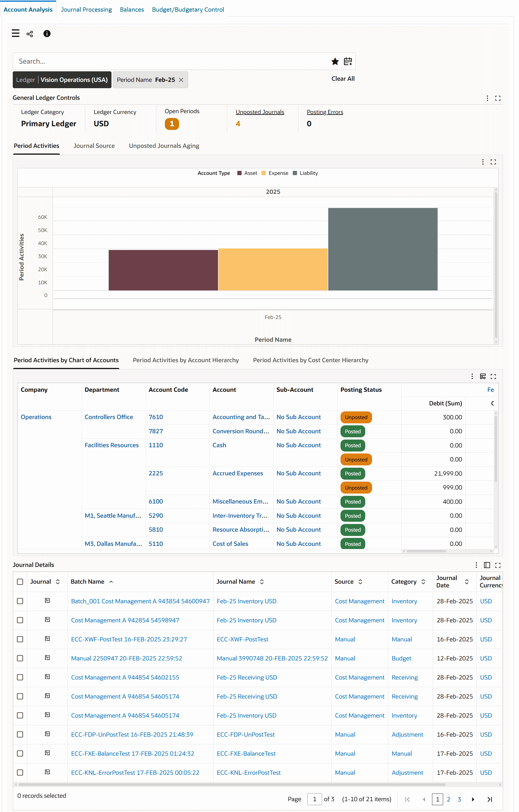
Task: Sort journals by Journal Date
Action: 467,581
